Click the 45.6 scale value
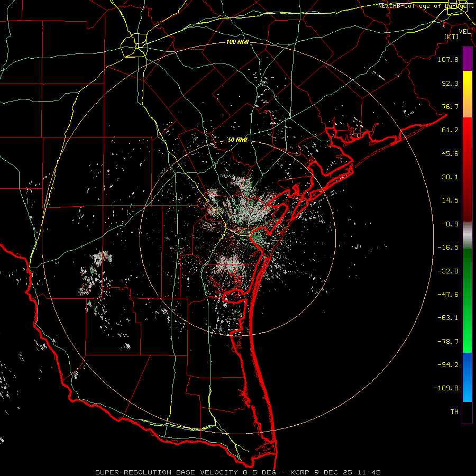 tap(450, 153)
